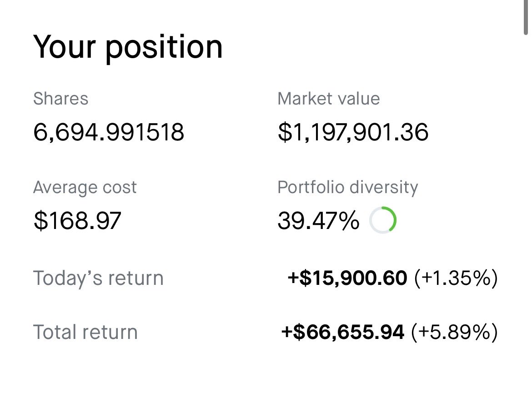Screen dimensions: 532x393
Task: Open the Total return row
Action: 266,332
